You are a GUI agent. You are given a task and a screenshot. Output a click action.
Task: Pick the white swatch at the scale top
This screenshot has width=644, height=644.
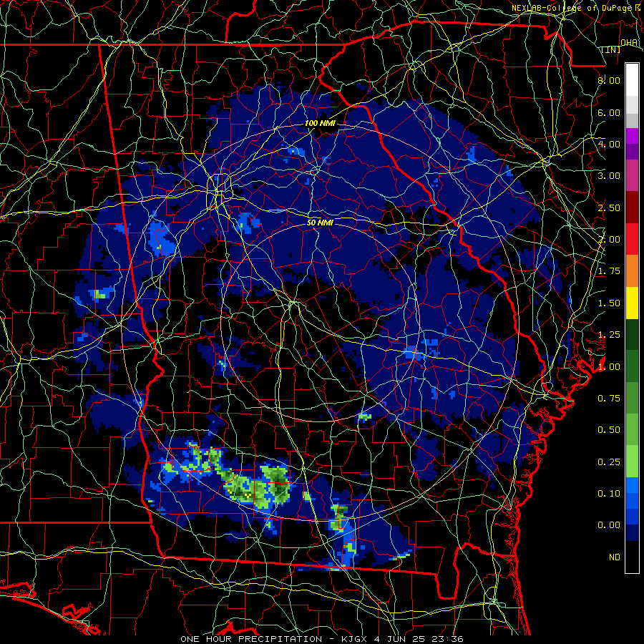click(x=632, y=80)
